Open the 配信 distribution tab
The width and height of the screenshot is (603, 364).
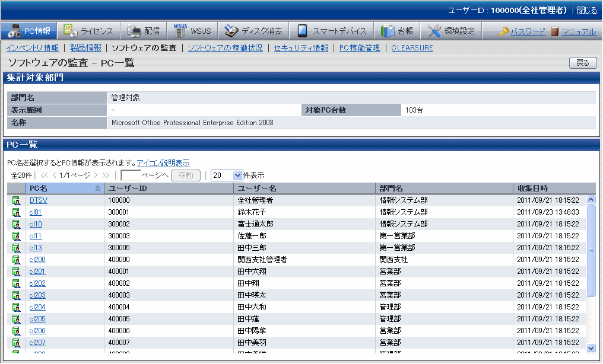(x=144, y=31)
